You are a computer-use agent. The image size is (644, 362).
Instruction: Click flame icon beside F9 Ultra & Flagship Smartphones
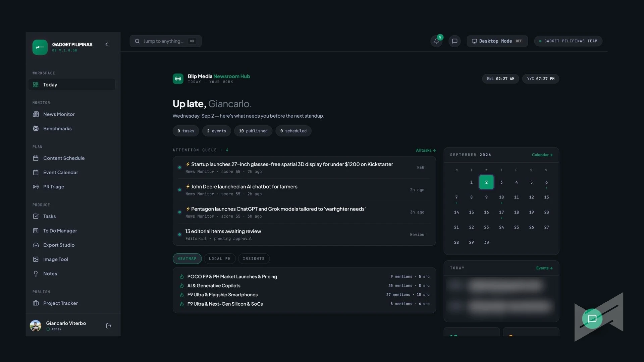[x=182, y=295]
